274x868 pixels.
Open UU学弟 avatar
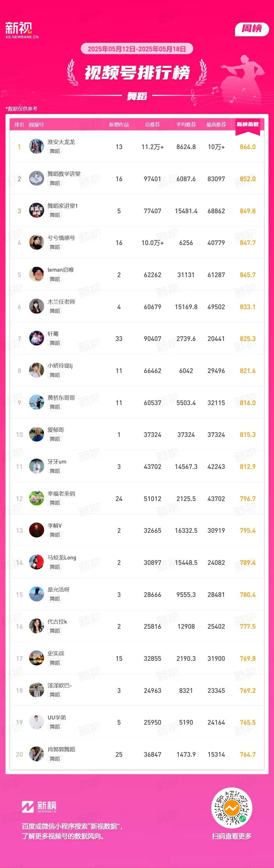point(37,722)
